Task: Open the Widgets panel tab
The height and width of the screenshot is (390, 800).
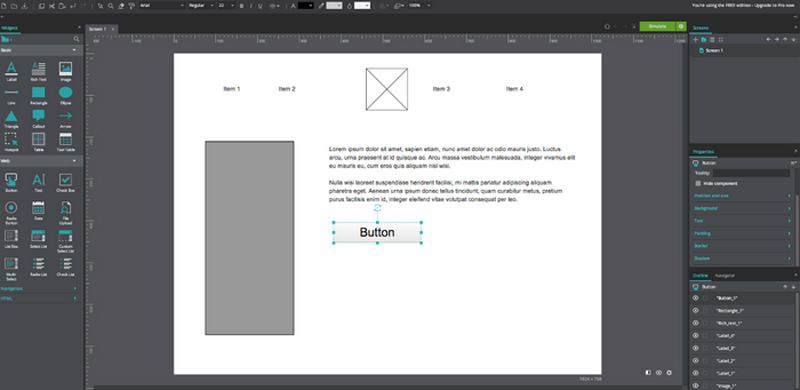Action: (10, 28)
